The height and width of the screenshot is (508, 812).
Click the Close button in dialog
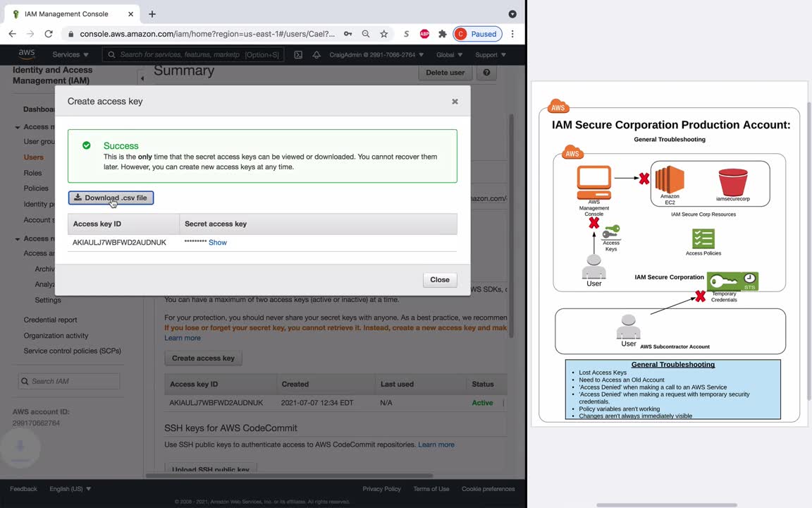click(x=440, y=279)
